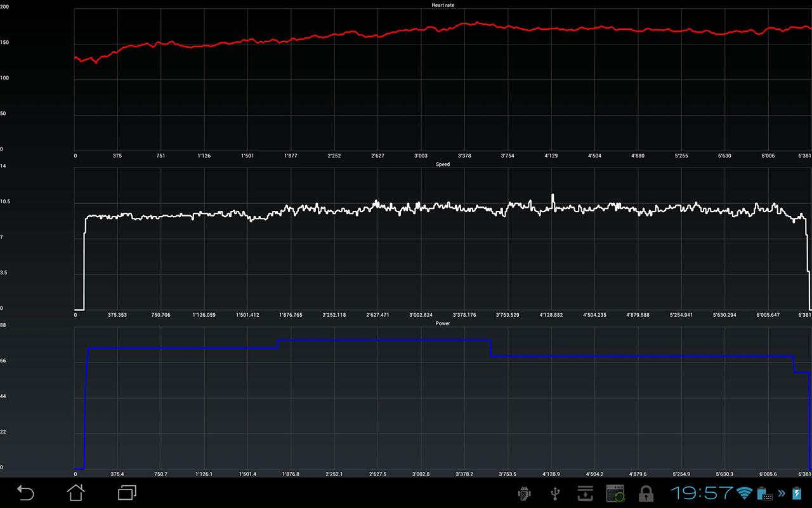Tap the 1'876.8 label on power axis
The width and height of the screenshot is (812, 508).
pos(291,474)
